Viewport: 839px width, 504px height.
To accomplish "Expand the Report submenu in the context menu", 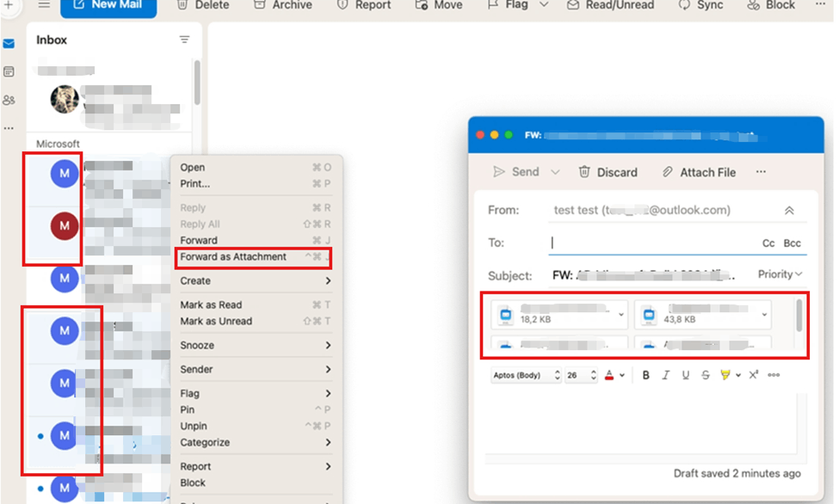I will click(x=256, y=466).
